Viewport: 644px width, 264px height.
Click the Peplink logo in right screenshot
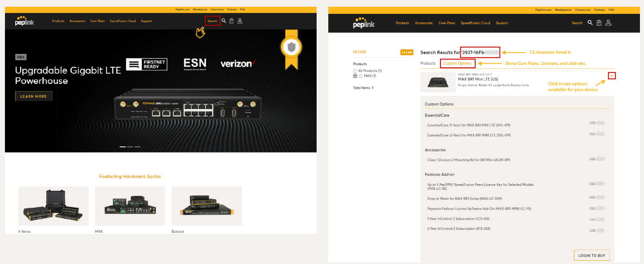(x=364, y=23)
